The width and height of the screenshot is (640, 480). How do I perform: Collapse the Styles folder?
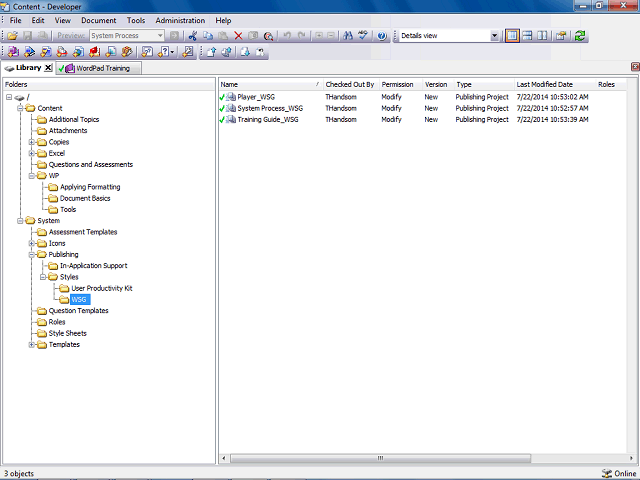click(x=43, y=277)
